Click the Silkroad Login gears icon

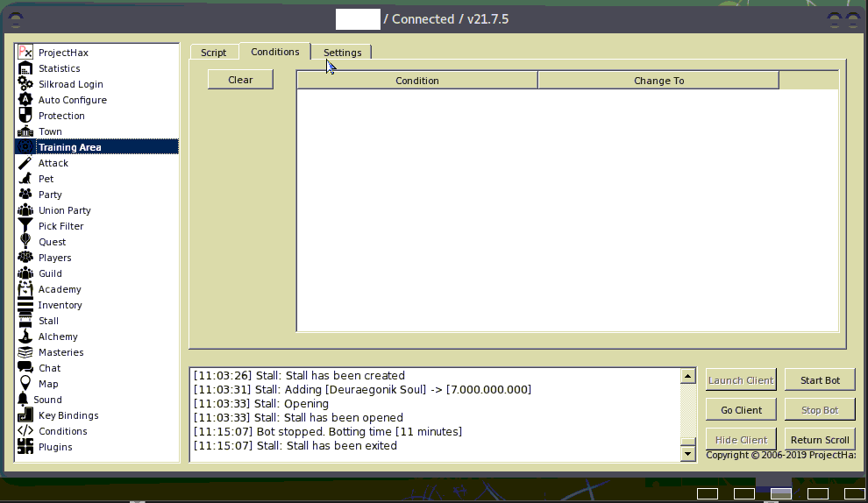(x=25, y=84)
